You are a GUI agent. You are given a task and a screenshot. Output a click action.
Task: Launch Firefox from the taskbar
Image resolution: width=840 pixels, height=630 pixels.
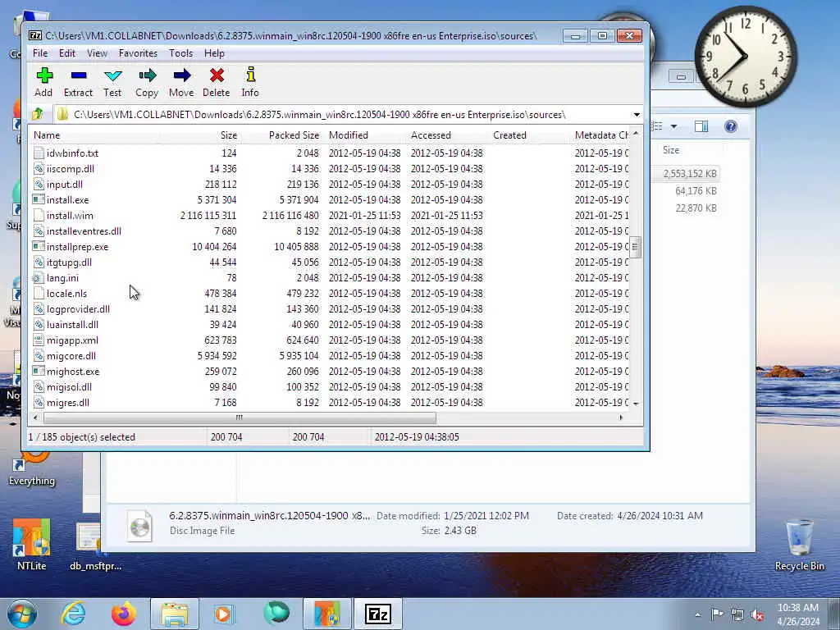(124, 614)
